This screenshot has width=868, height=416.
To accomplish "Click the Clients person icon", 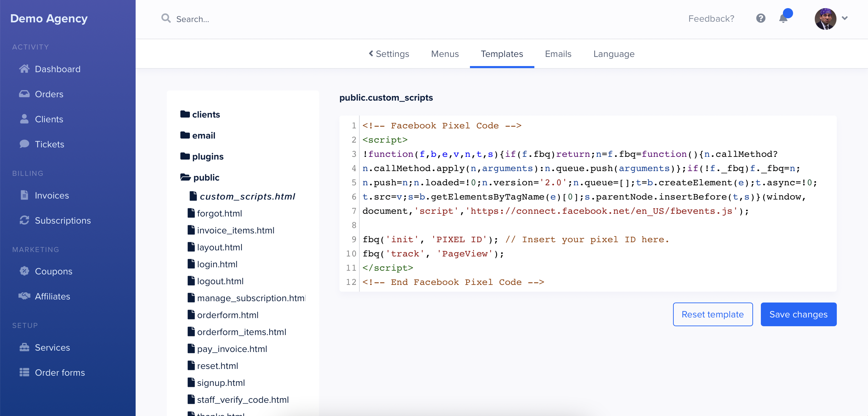I will [24, 119].
